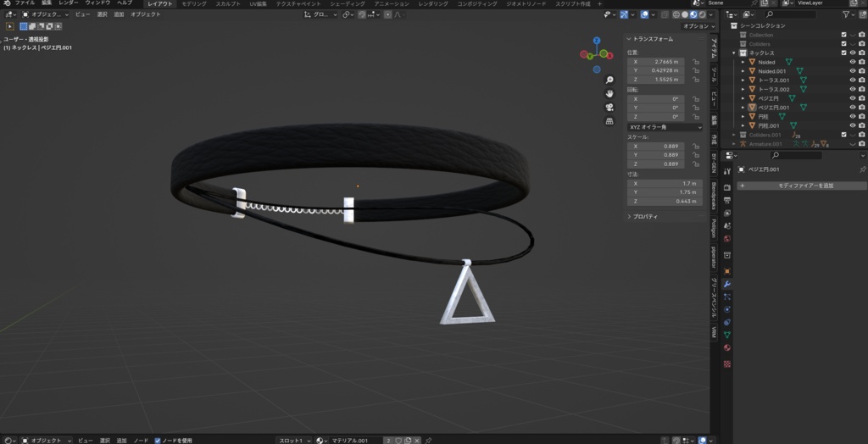This screenshot has width=868, height=444.
Task: Open the Object properties orange square tab
Action: 726,270
